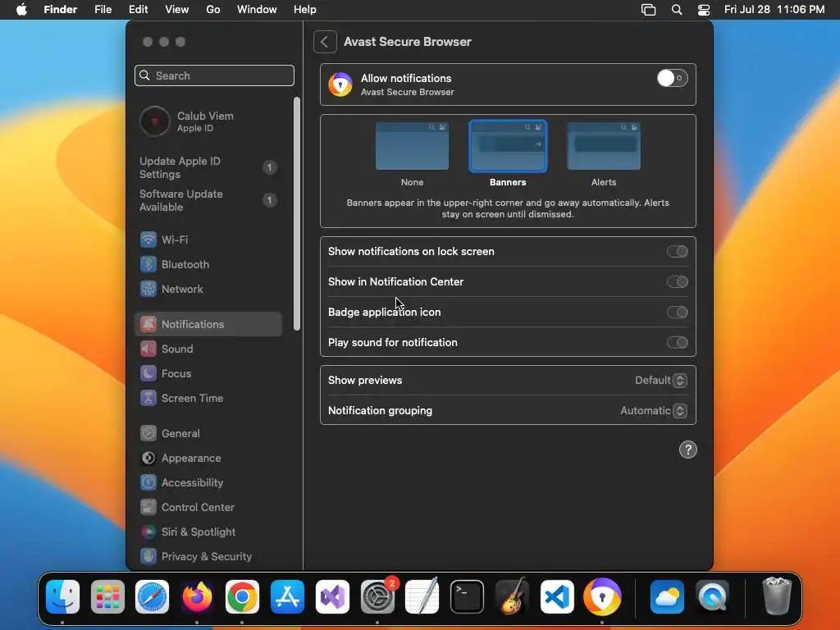Image resolution: width=840 pixels, height=630 pixels.
Task: Open App Store from the Dock
Action: tap(287, 597)
